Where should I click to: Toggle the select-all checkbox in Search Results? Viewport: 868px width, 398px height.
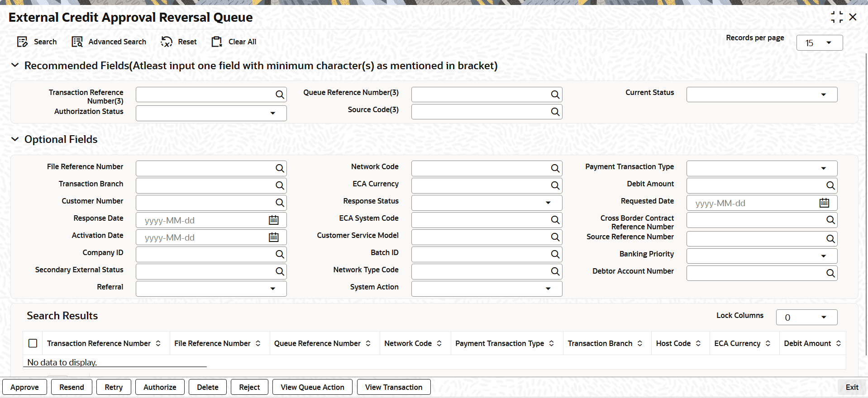point(33,343)
